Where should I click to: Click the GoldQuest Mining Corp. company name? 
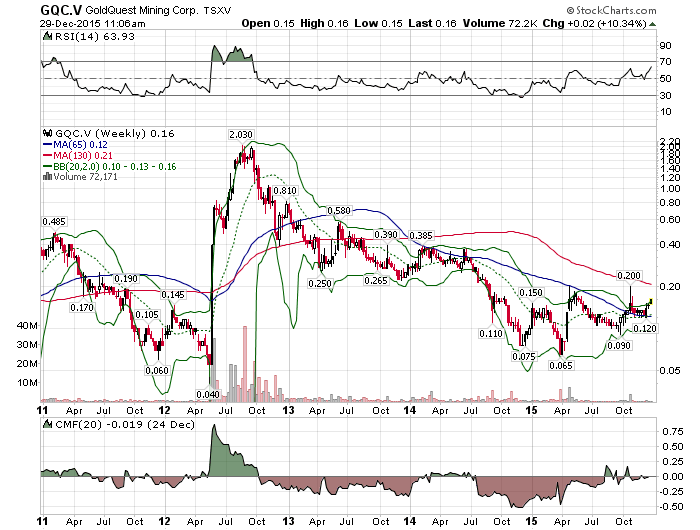click(141, 10)
